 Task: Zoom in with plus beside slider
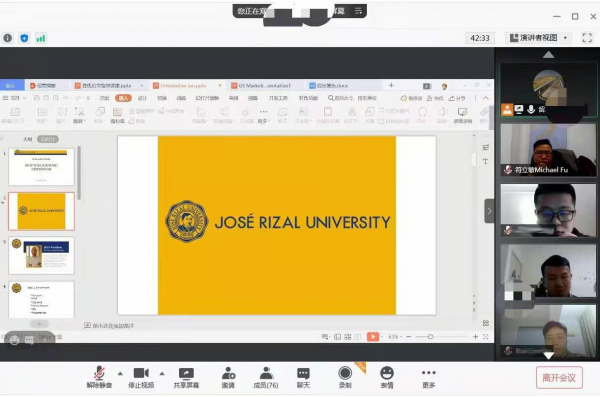click(475, 337)
